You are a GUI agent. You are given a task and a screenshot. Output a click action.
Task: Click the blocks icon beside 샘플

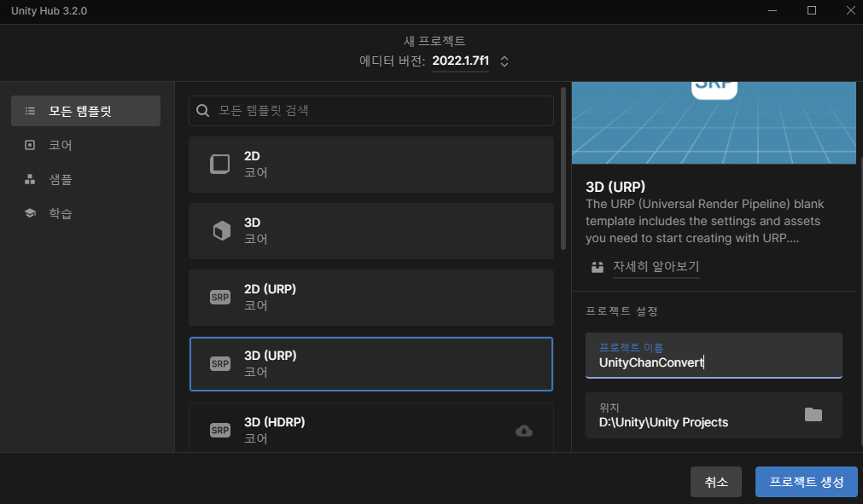point(30,179)
